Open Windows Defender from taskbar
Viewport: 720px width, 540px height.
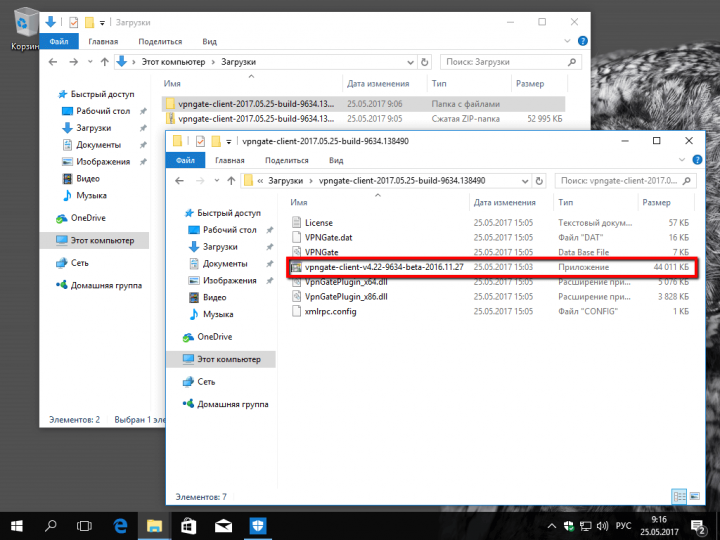pos(258,526)
